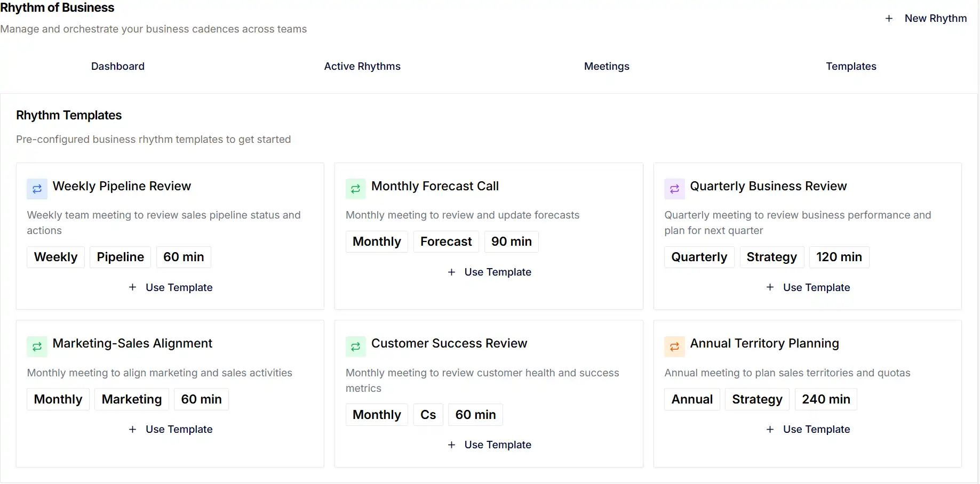The image size is (980, 484).
Task: Click New Rhythm
Action: tap(936, 18)
